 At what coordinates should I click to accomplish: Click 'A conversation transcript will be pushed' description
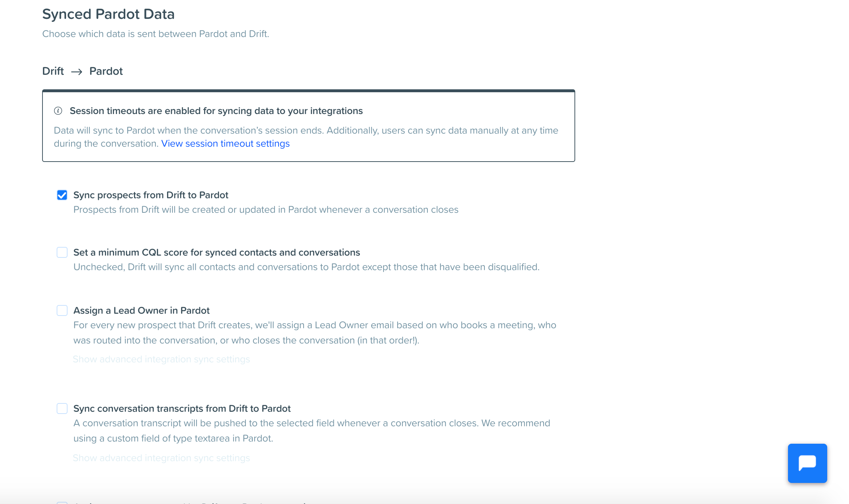[312, 431]
